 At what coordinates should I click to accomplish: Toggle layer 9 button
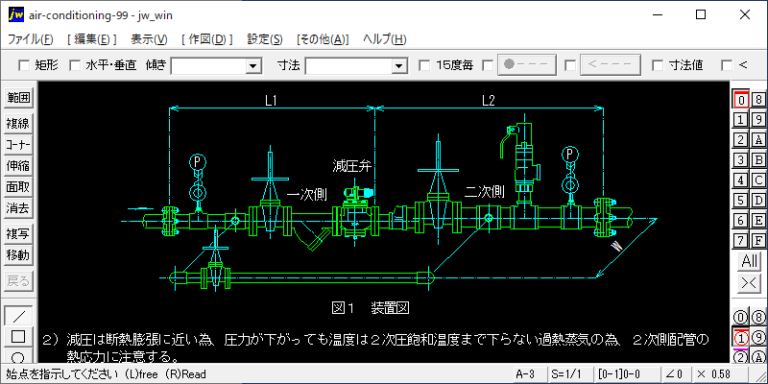(x=758, y=120)
